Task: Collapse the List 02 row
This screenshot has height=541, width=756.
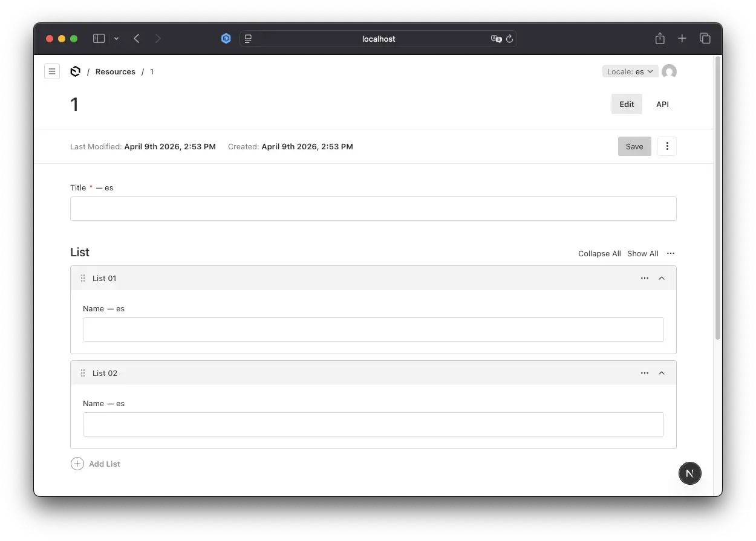Action: (662, 373)
